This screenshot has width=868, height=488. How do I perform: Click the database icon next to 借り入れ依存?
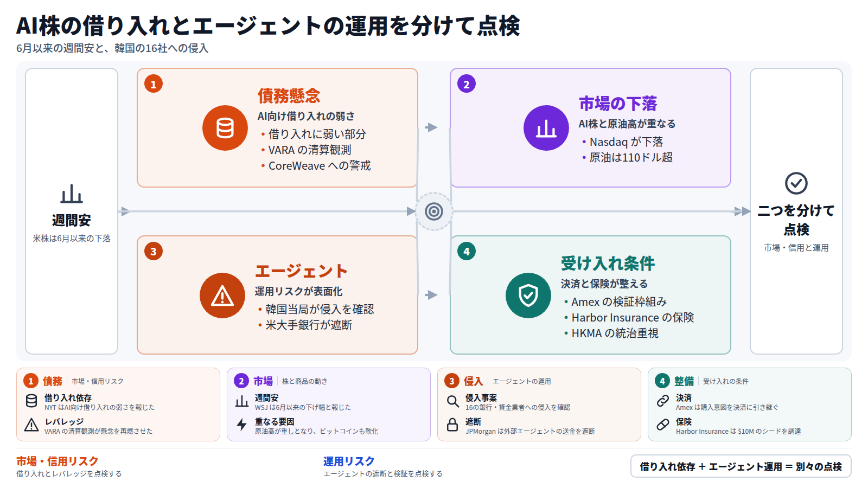(x=31, y=401)
